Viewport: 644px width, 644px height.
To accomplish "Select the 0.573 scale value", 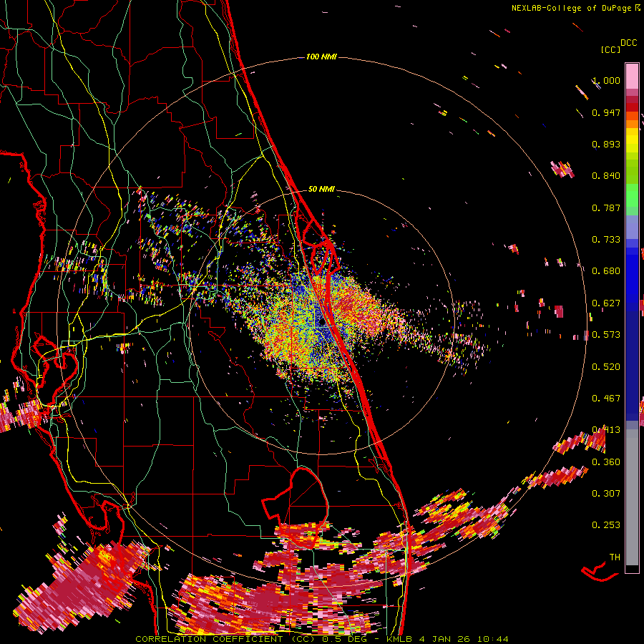I will pyautogui.click(x=606, y=335).
